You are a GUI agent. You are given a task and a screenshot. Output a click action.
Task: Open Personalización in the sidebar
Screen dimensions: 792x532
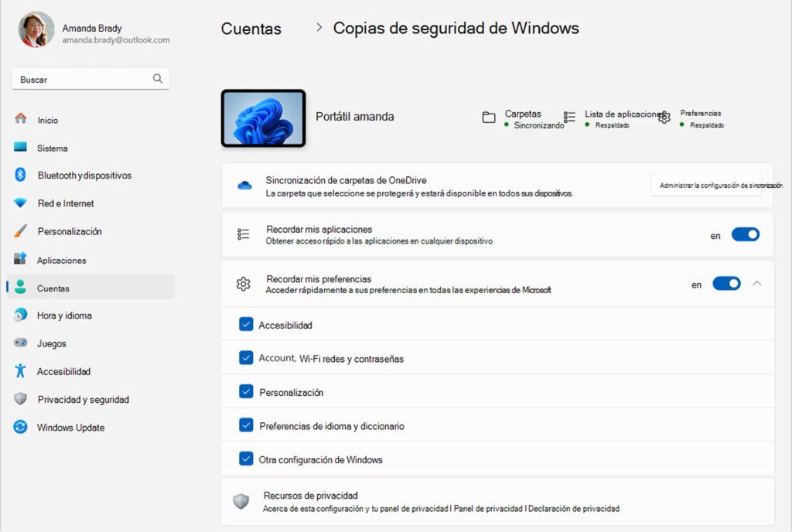click(x=69, y=231)
